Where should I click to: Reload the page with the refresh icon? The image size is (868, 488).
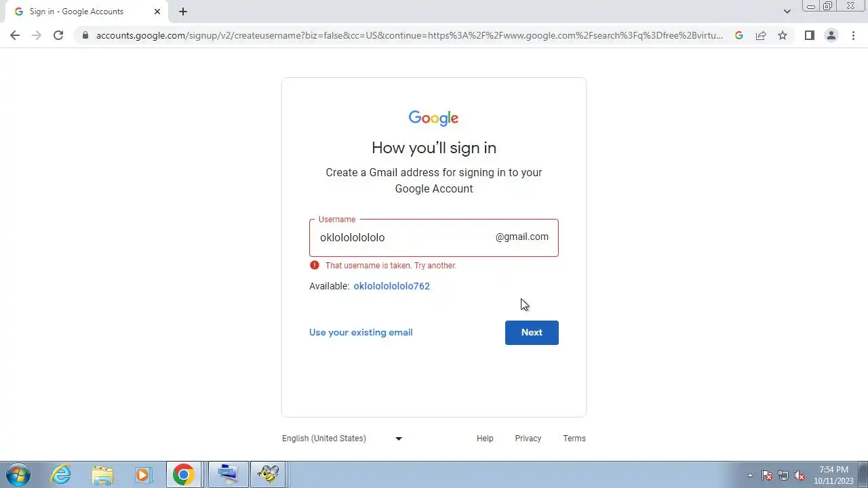click(x=58, y=35)
